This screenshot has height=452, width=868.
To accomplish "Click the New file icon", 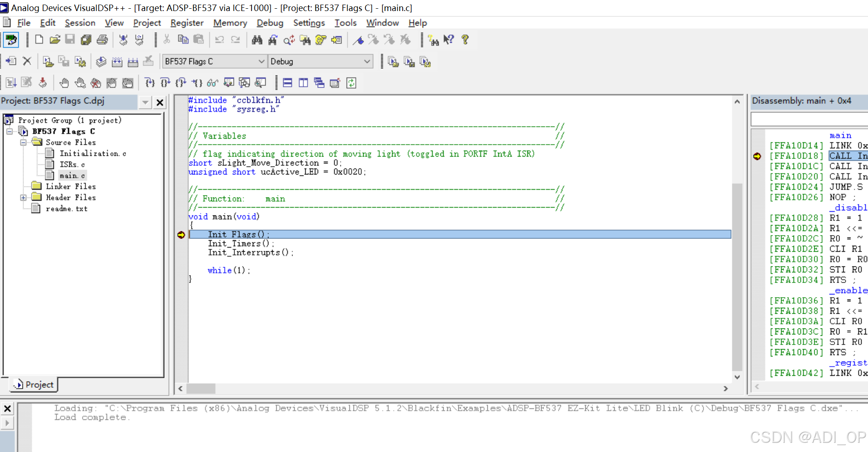I will click(40, 40).
